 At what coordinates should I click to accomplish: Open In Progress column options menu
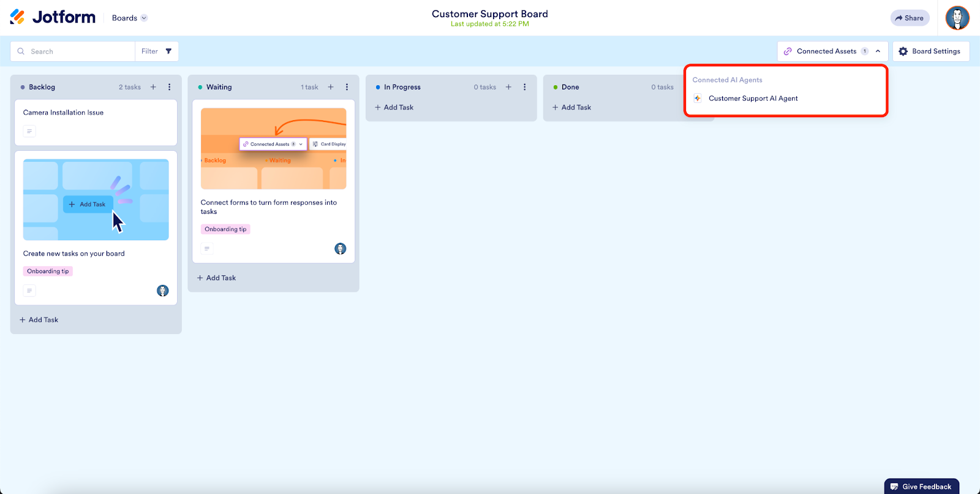(525, 87)
